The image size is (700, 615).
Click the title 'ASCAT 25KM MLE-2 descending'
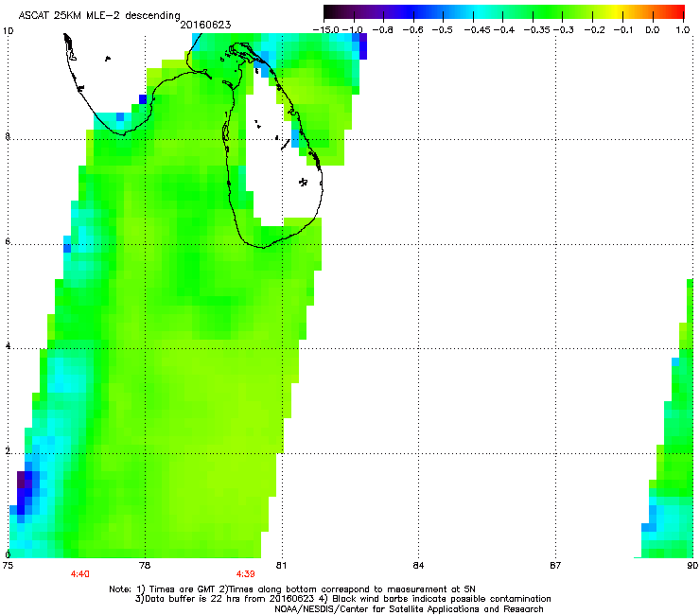click(x=99, y=15)
